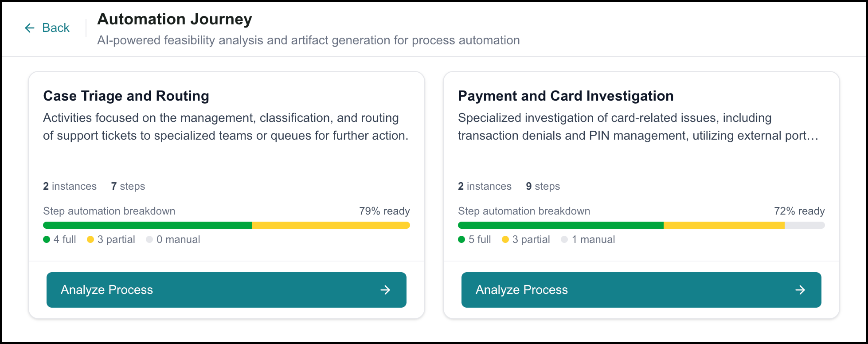Screen dimensions: 868x344
Task: Click the Case Triage description paragraph
Action: coord(226,127)
